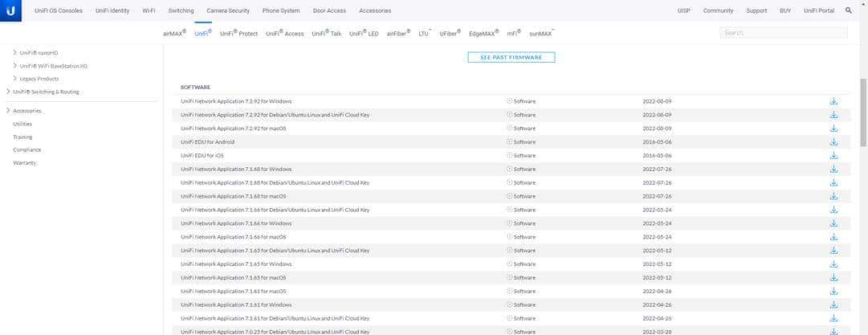Switch to the LTU tab
868x335 pixels.
(425, 33)
